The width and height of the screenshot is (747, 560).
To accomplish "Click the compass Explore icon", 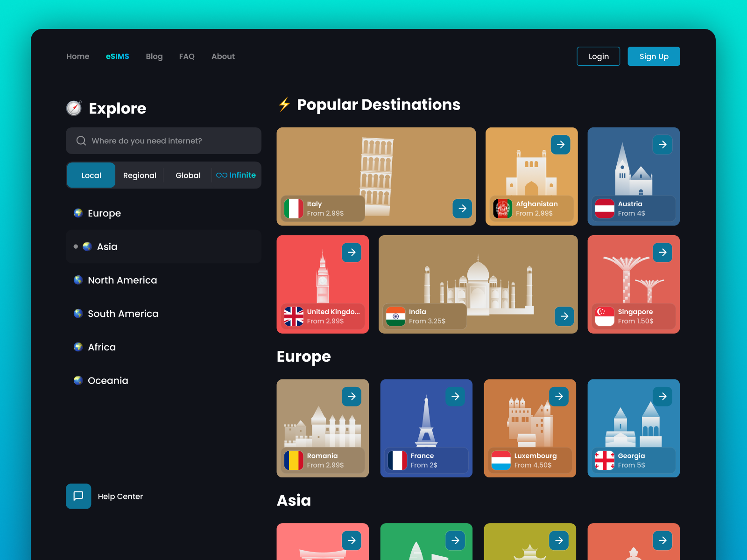I will 74,108.
